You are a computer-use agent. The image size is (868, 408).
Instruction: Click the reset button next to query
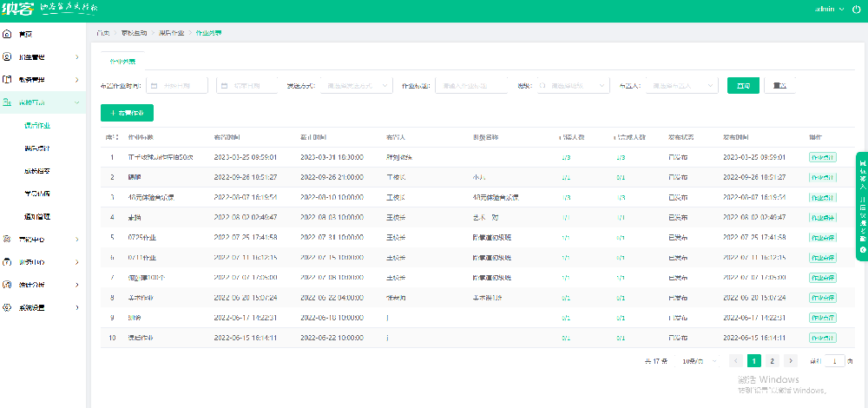point(779,86)
